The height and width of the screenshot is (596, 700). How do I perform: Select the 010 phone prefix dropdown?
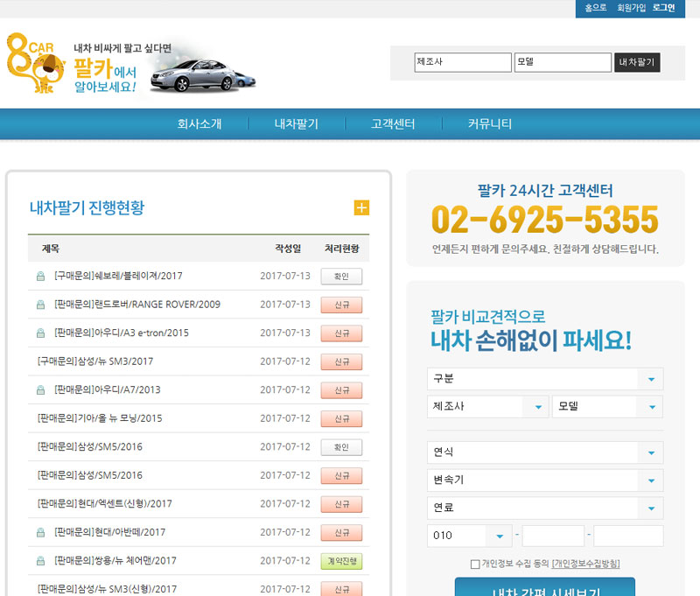(x=470, y=536)
